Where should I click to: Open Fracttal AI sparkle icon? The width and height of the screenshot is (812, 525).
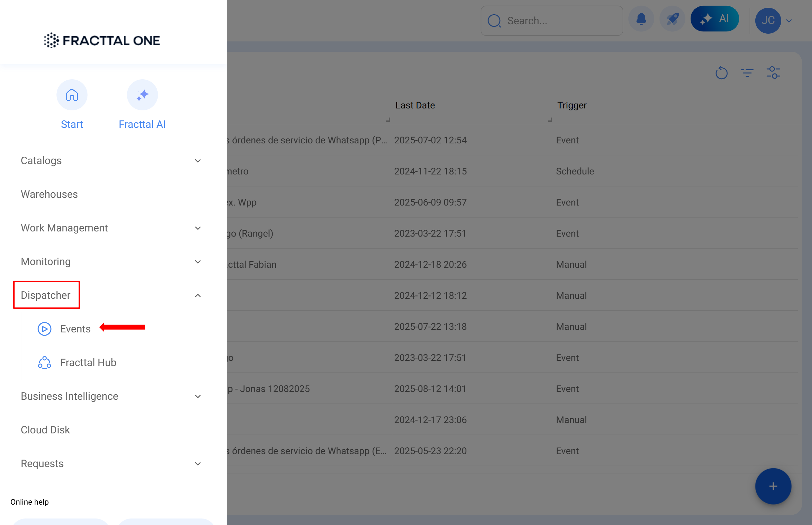pyautogui.click(x=142, y=95)
